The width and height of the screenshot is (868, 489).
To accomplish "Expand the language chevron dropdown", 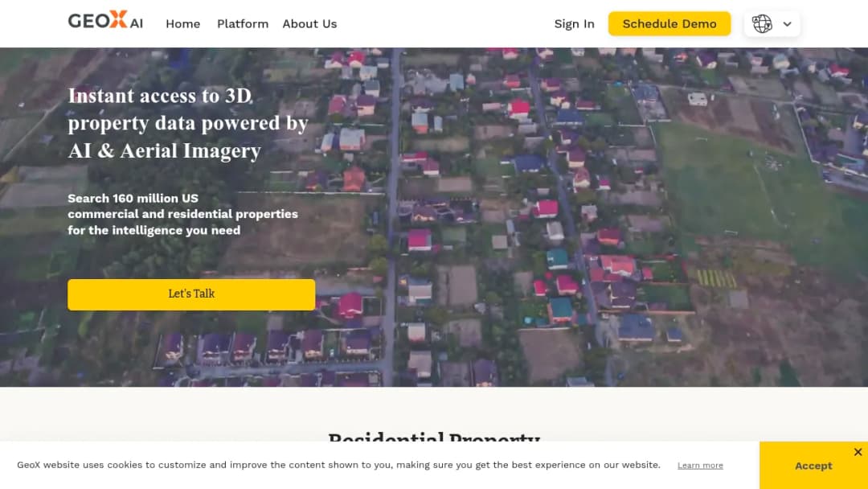I will [787, 24].
